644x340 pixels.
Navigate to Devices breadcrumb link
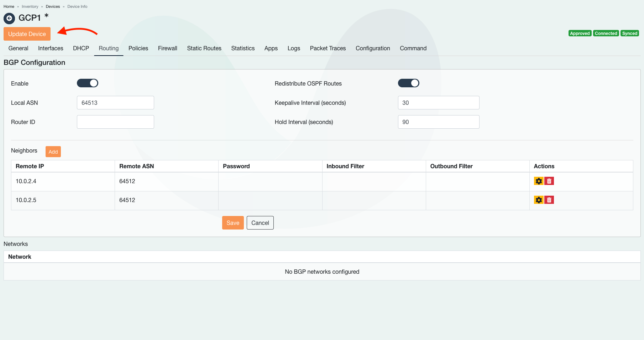(53, 6)
